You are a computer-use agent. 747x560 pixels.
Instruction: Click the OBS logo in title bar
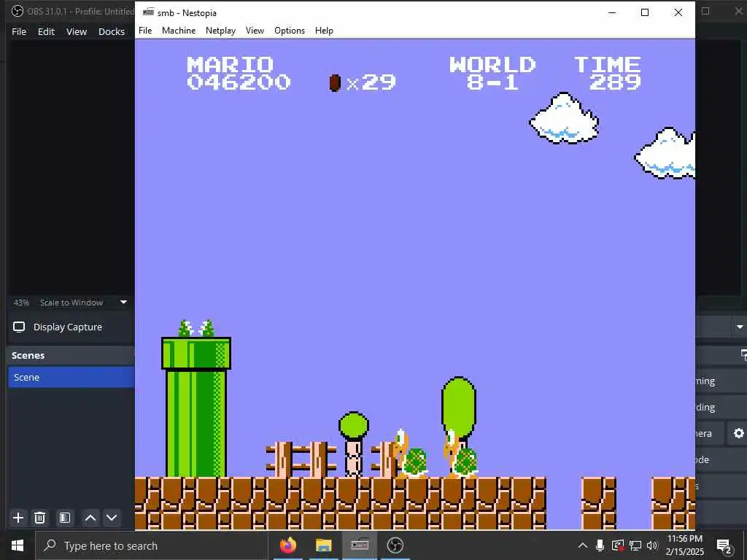tap(18, 11)
